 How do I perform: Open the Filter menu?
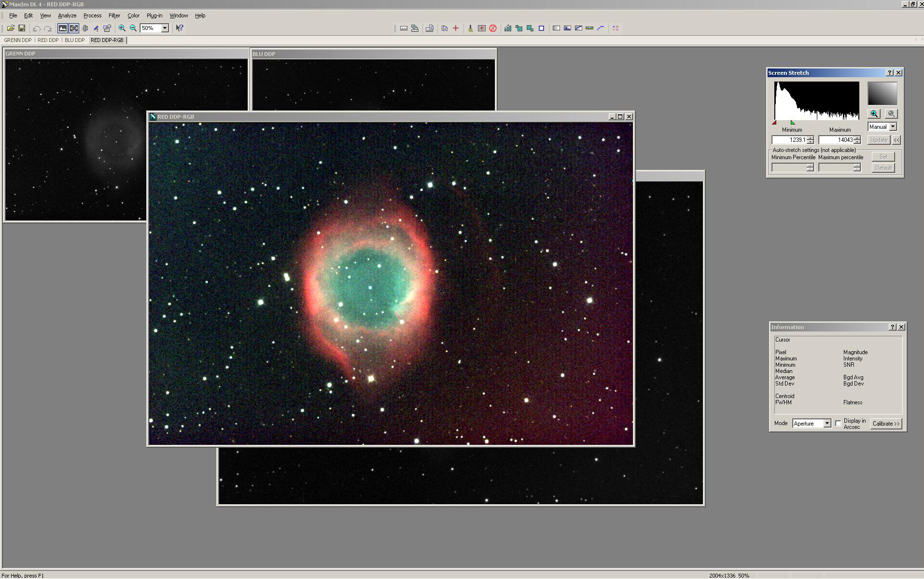(x=114, y=15)
